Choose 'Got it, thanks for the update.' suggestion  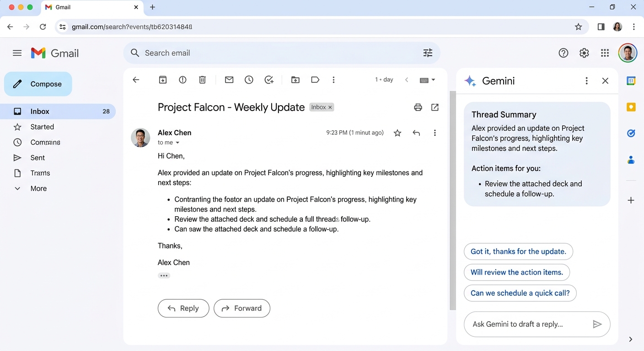tap(518, 251)
